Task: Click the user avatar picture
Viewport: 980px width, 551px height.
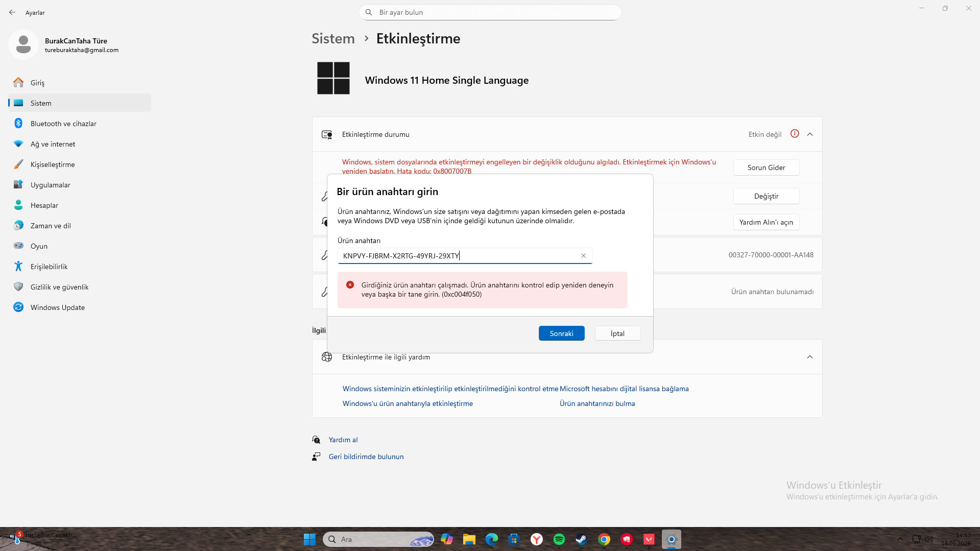Action: (x=23, y=44)
